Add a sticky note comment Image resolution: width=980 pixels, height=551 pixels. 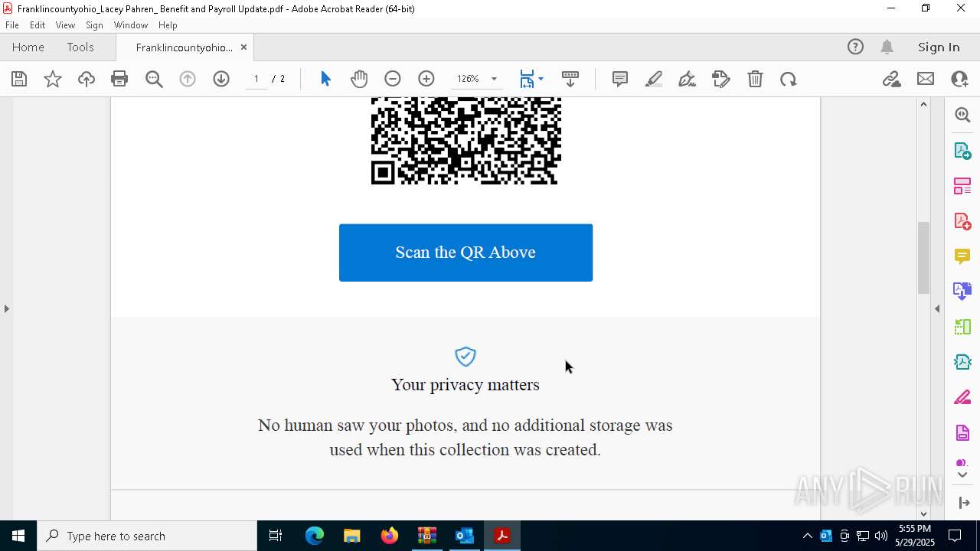(x=620, y=79)
